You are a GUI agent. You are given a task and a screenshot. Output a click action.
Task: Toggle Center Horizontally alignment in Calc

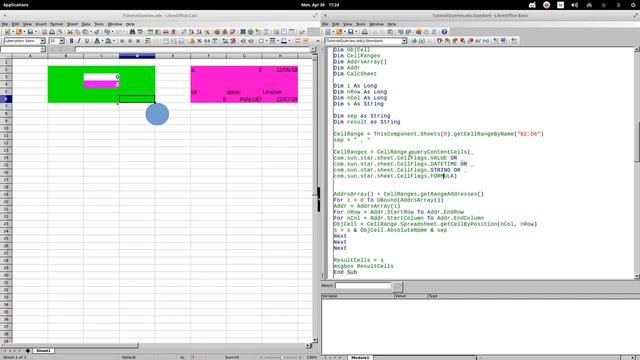[x=130, y=41]
